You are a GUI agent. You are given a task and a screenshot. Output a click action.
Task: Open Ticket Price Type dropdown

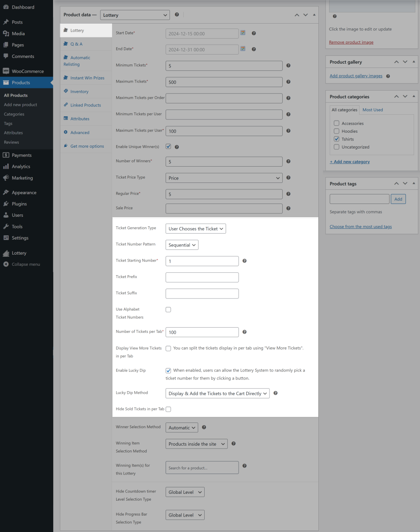tap(224, 178)
